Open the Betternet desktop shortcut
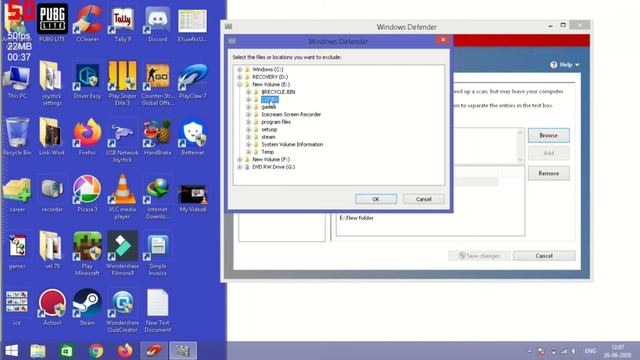 (x=193, y=137)
